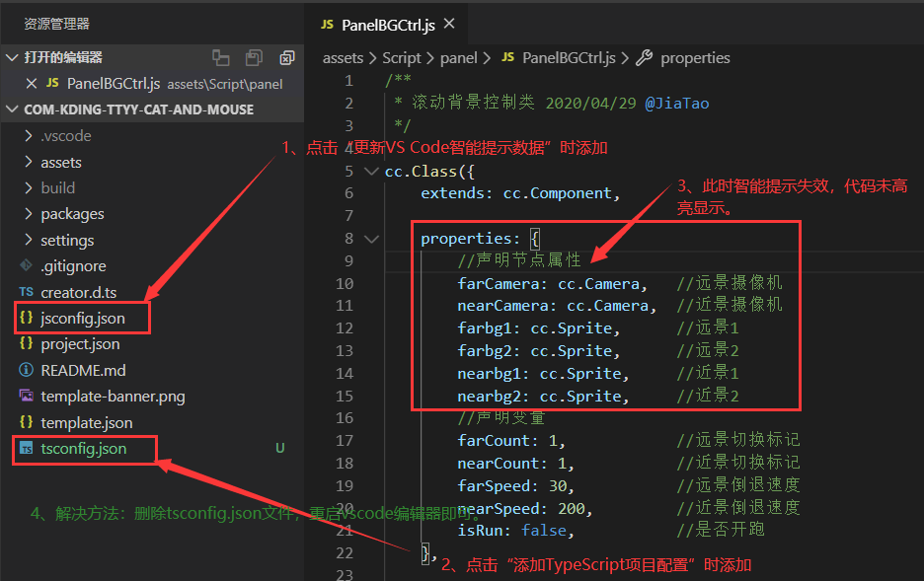924x581 pixels.
Task: Open Script in the breadcrumb path
Action: coord(402,58)
